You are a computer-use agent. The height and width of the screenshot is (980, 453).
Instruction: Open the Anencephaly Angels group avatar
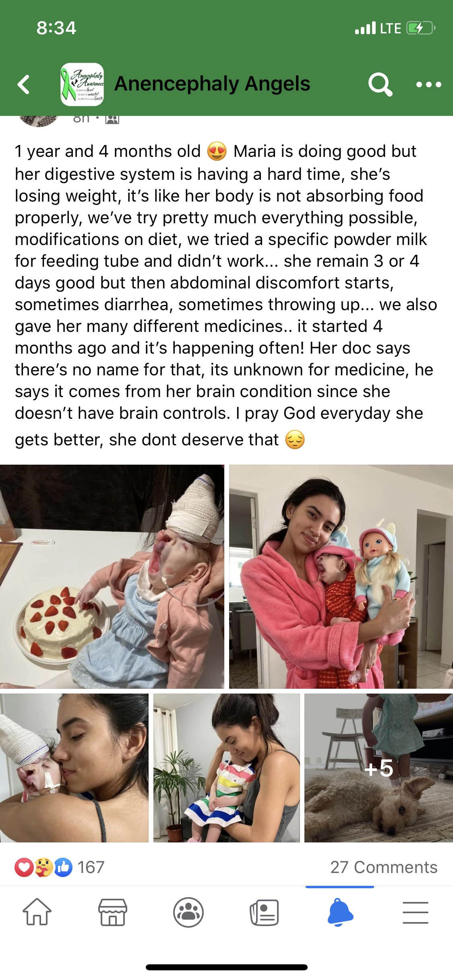82,84
